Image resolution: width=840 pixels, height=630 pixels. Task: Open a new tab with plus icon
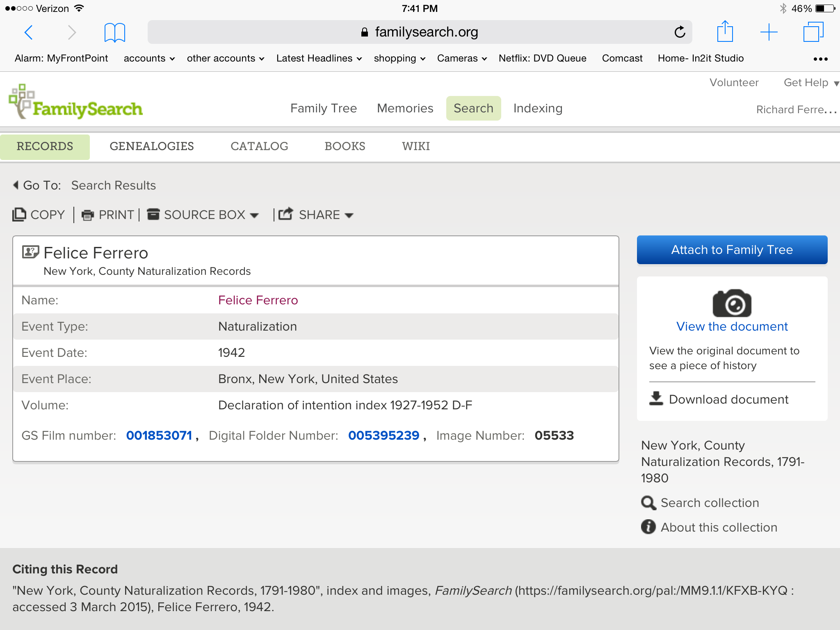click(769, 32)
